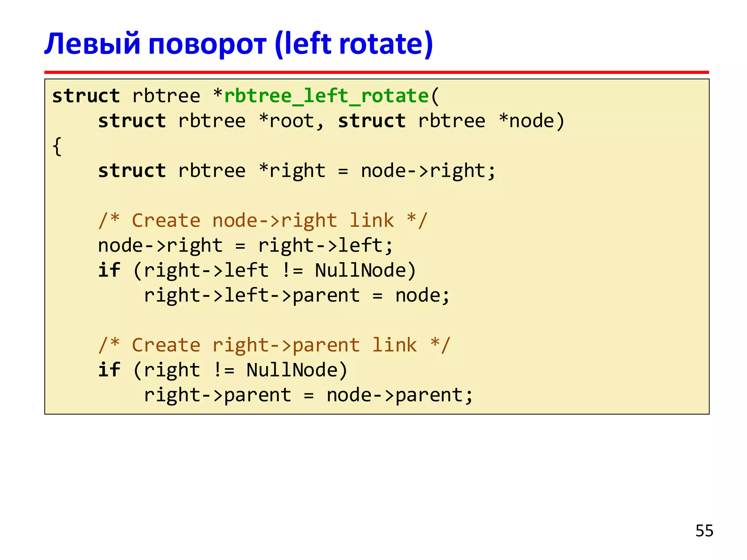Click the slide number 55

(x=704, y=531)
